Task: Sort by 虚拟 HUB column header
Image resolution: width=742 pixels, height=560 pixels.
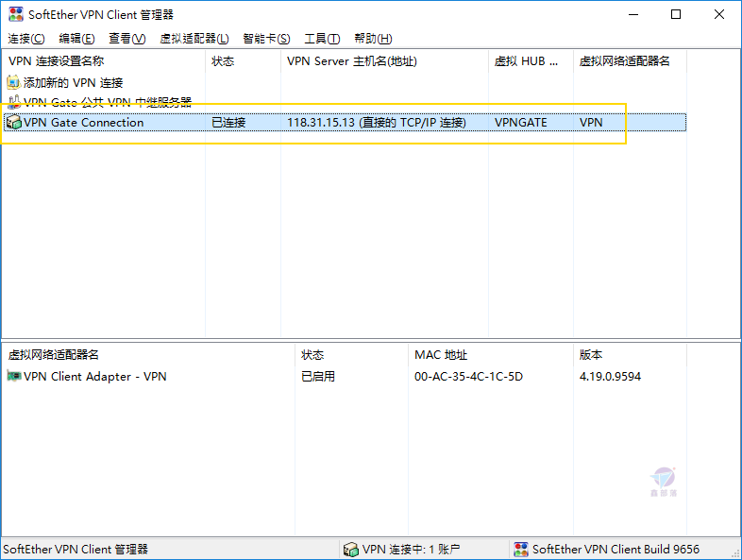Action: click(x=531, y=61)
